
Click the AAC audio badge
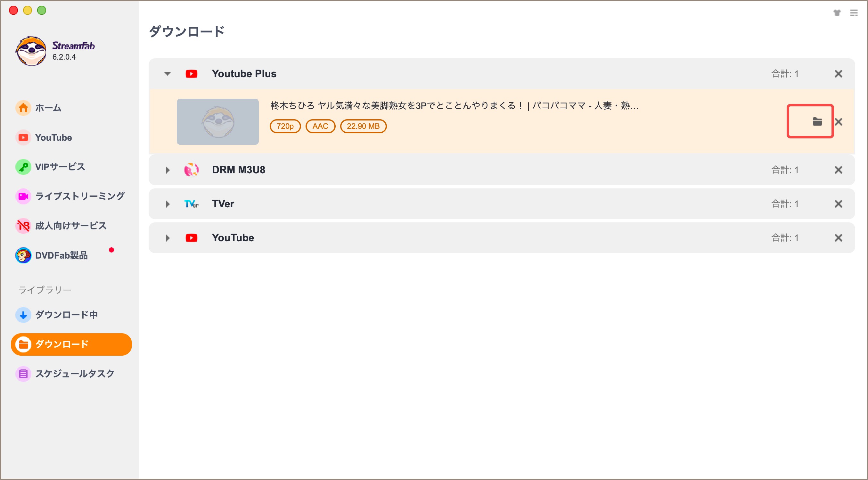click(x=320, y=126)
